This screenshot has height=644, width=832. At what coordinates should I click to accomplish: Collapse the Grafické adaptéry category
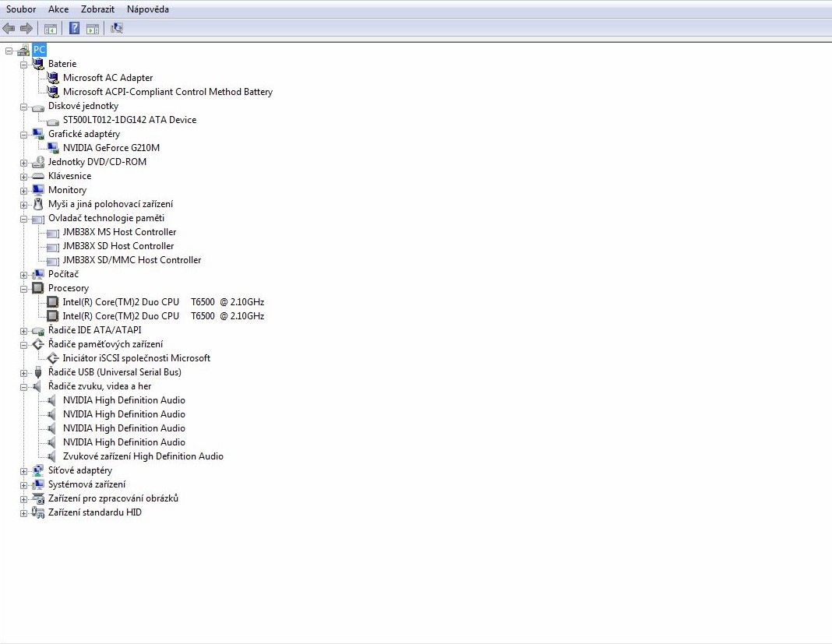(24, 135)
